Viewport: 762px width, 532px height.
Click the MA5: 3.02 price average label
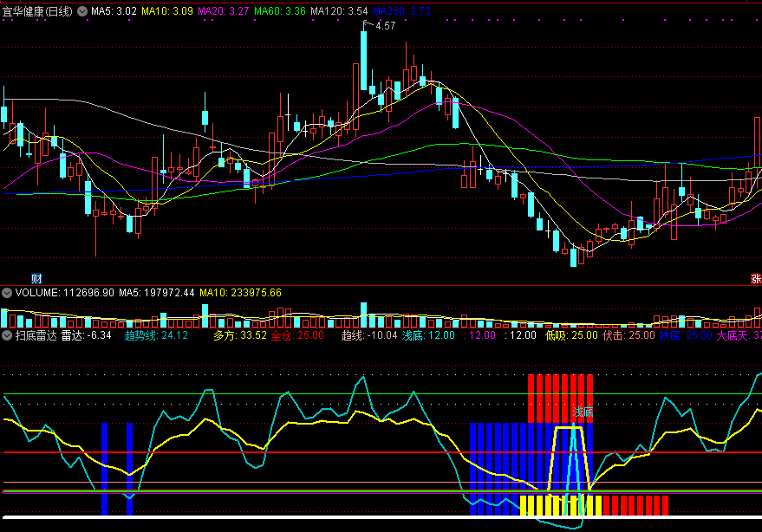pyautogui.click(x=114, y=11)
